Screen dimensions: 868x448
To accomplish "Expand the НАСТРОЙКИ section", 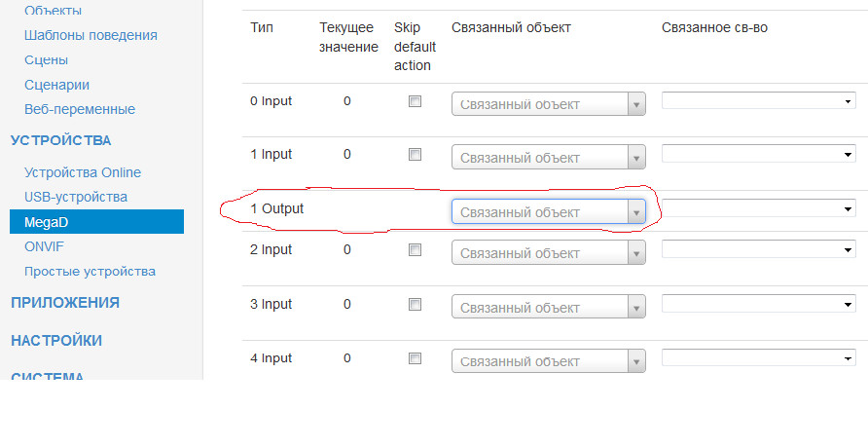I will [x=56, y=341].
